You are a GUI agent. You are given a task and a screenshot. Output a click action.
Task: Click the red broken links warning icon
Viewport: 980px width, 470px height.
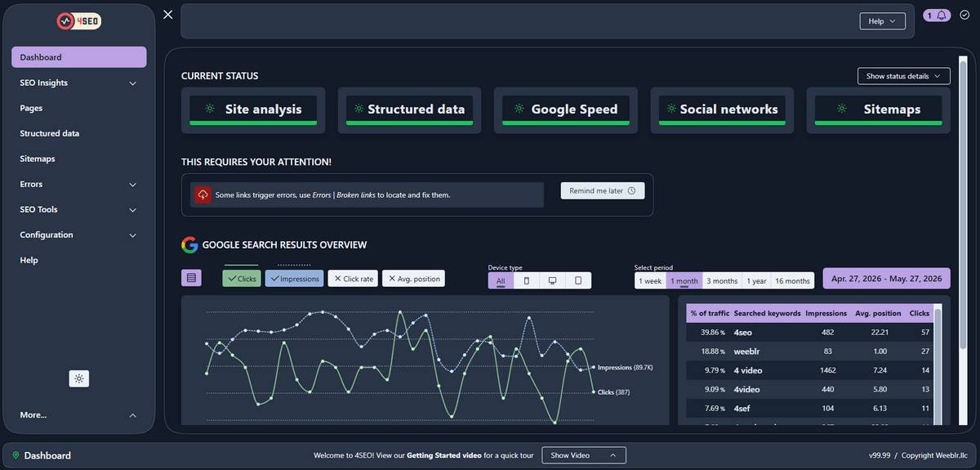click(x=203, y=195)
